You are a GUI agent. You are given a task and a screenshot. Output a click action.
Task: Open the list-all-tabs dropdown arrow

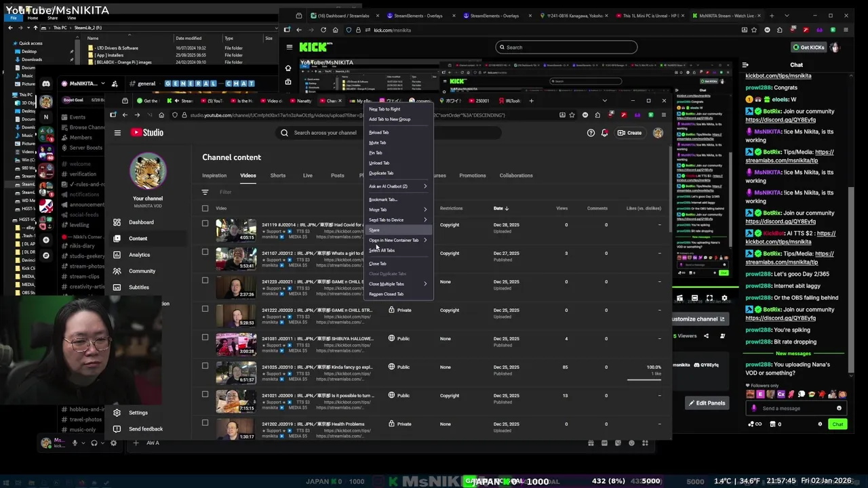click(x=604, y=101)
